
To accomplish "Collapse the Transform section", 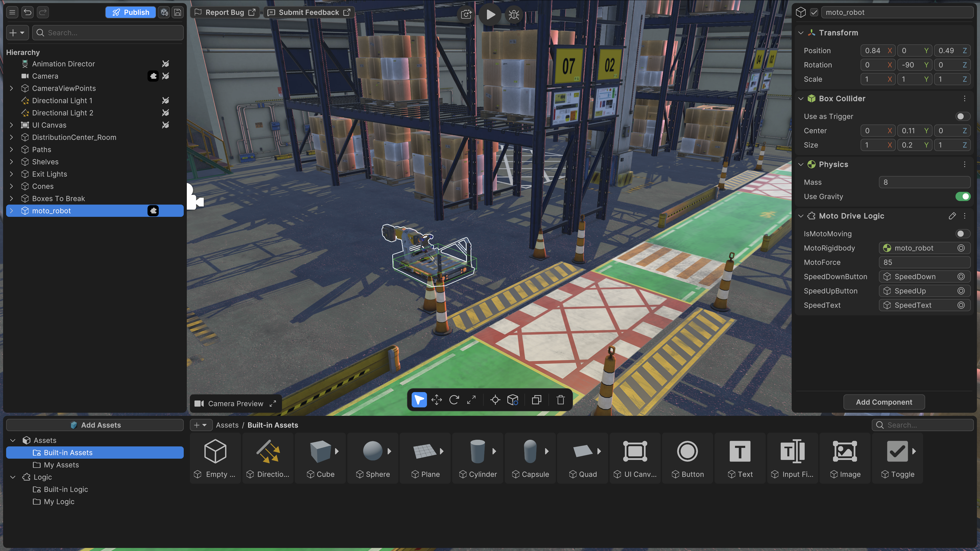I will coord(801,33).
